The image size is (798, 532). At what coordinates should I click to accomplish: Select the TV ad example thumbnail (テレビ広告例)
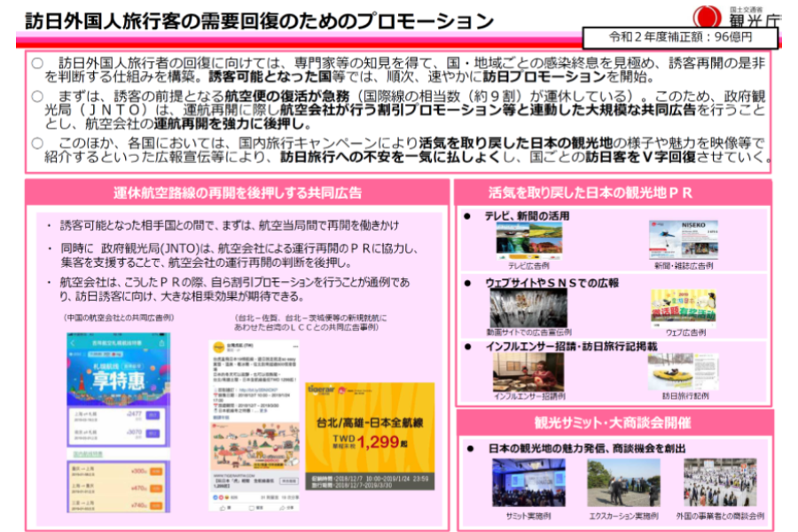529,239
